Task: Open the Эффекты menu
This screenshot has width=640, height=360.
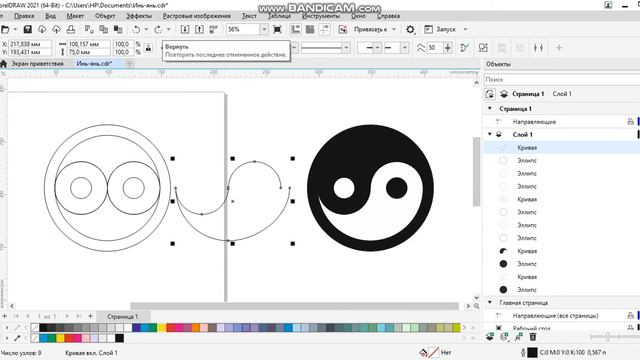Action: click(x=139, y=16)
